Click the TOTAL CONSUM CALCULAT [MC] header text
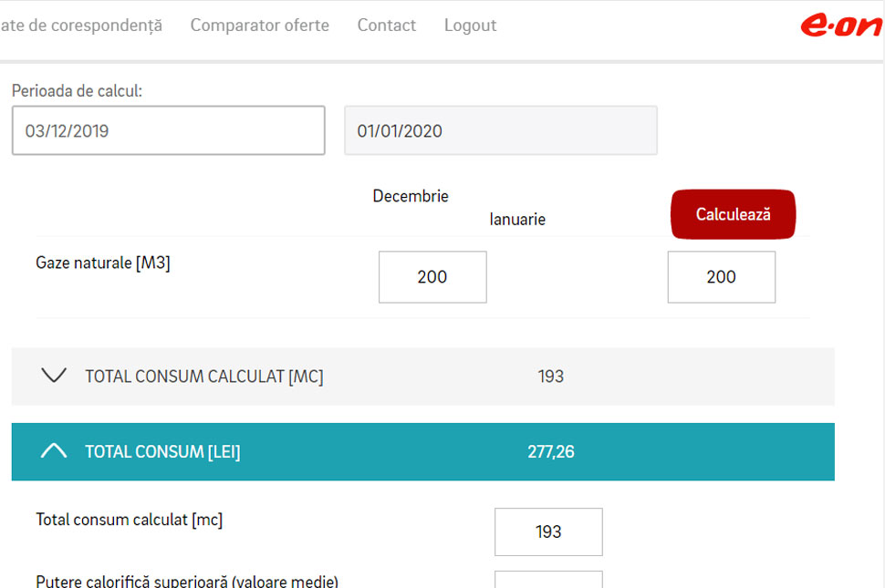This screenshot has height=588, width=885. coord(203,377)
